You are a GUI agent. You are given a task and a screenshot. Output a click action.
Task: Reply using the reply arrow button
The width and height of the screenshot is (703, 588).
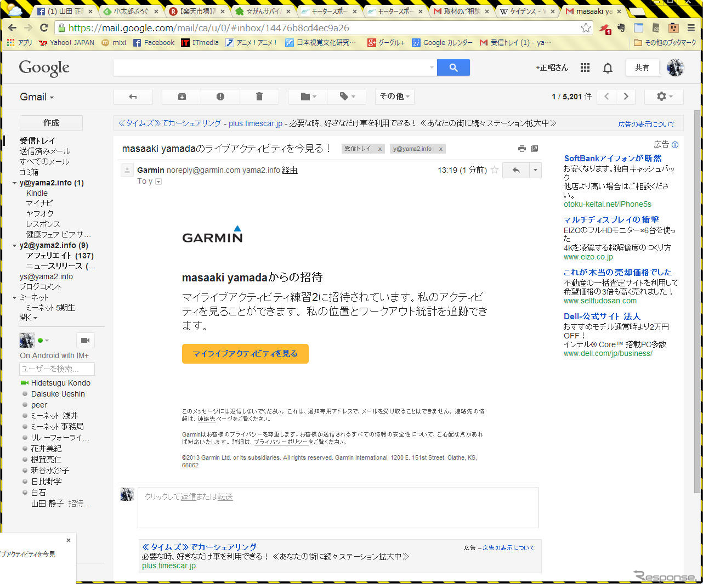(516, 170)
